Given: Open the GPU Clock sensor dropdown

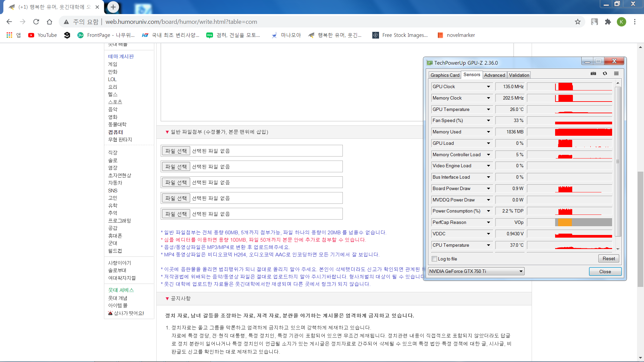Looking at the screenshot, I should pos(488,87).
